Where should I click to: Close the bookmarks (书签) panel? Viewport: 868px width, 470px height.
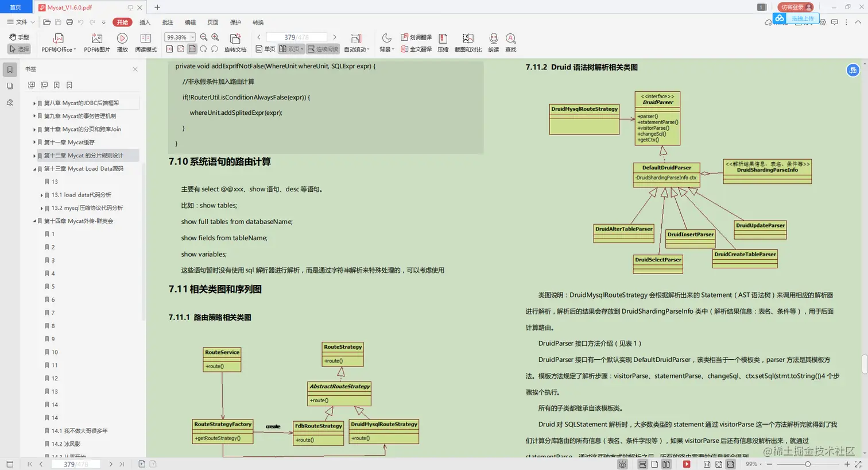(x=135, y=70)
